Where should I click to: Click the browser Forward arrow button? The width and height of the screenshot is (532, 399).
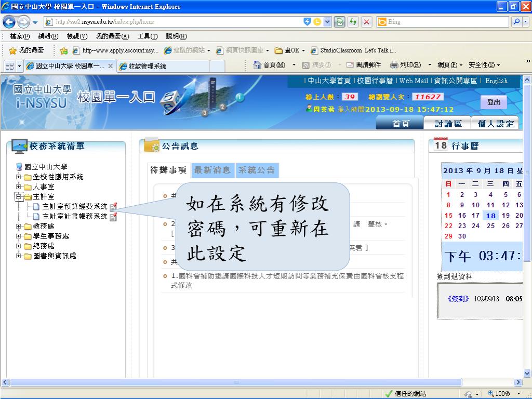23,22
